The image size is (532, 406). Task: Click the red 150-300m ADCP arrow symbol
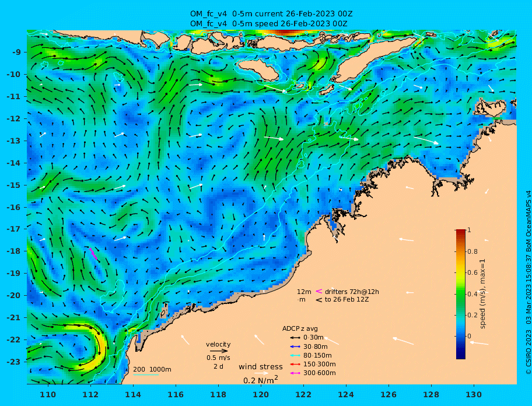(x=295, y=364)
